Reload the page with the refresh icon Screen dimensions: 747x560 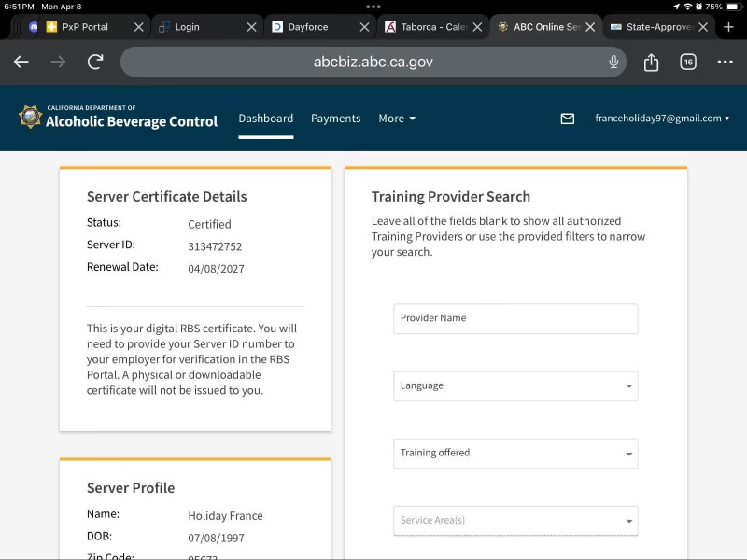[94, 63]
